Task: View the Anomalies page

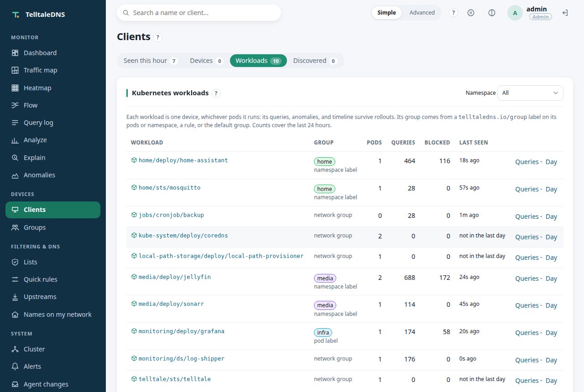Action: (x=53, y=175)
